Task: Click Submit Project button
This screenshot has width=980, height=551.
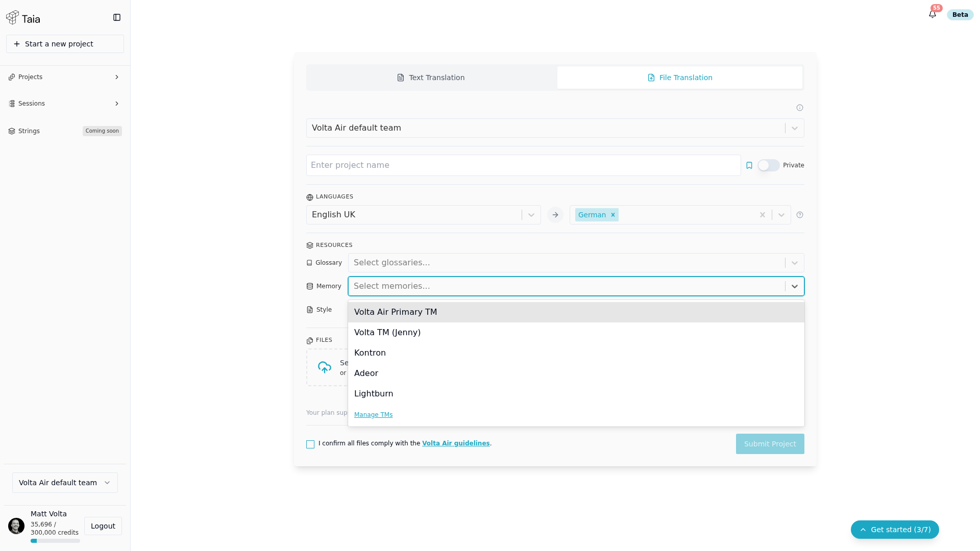Action: point(770,444)
